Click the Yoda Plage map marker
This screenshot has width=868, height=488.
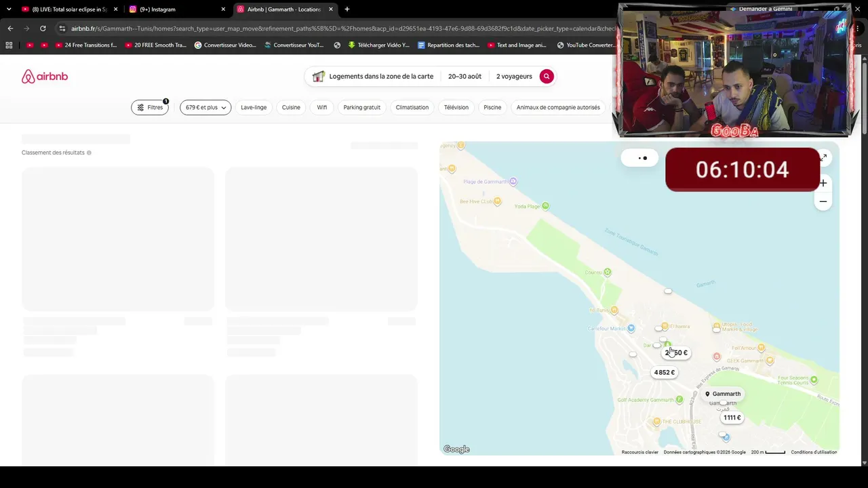pyautogui.click(x=545, y=206)
